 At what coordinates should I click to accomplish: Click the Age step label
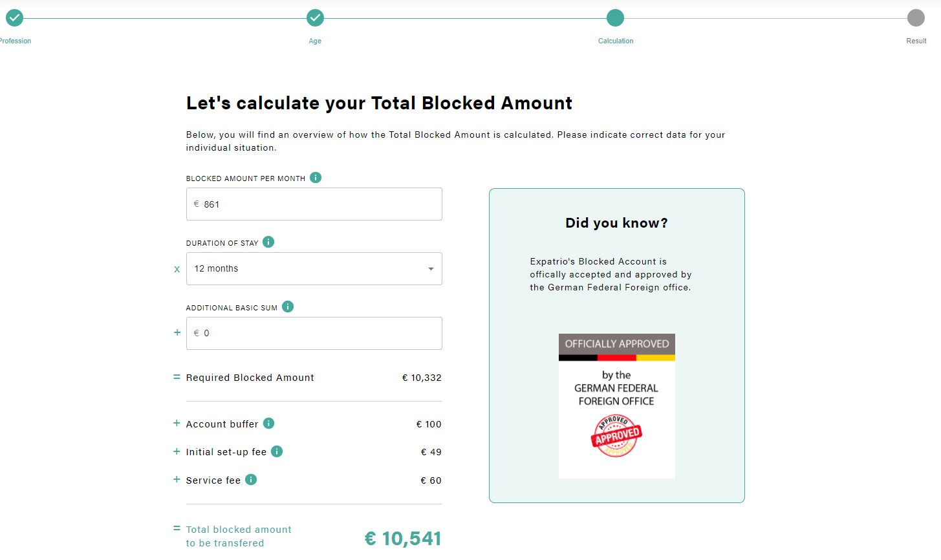pos(315,41)
